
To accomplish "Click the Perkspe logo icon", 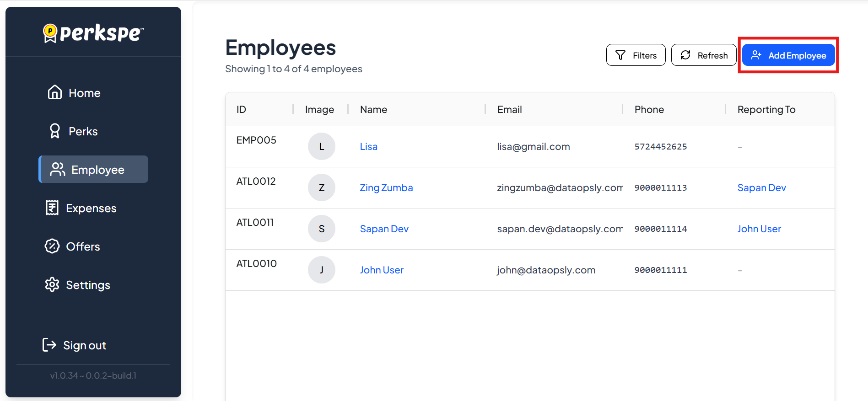I will click(50, 33).
